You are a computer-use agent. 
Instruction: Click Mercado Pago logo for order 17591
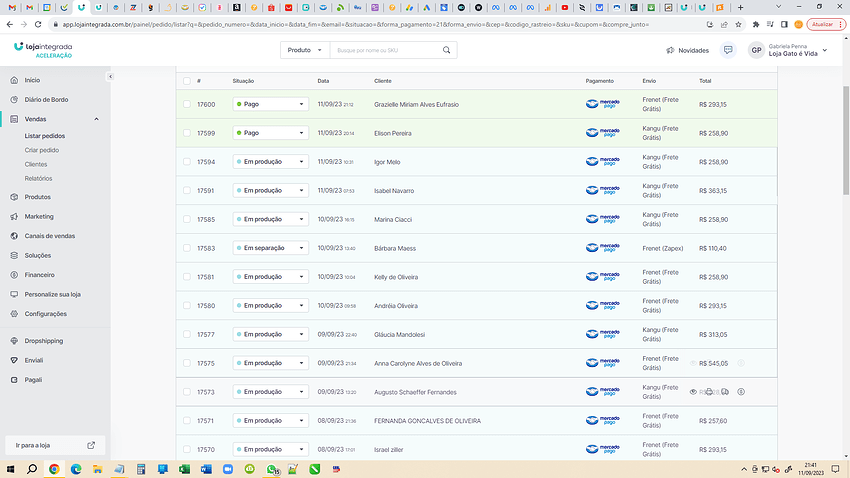(602, 190)
